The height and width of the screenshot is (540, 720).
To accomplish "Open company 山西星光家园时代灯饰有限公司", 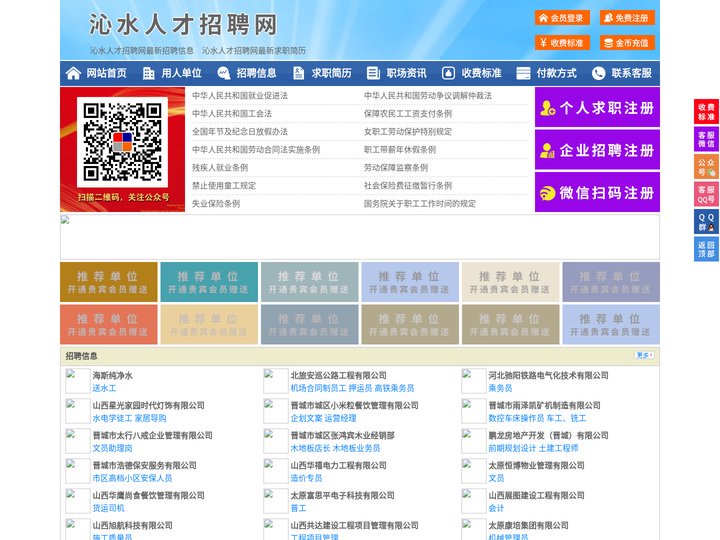I will (x=148, y=405).
